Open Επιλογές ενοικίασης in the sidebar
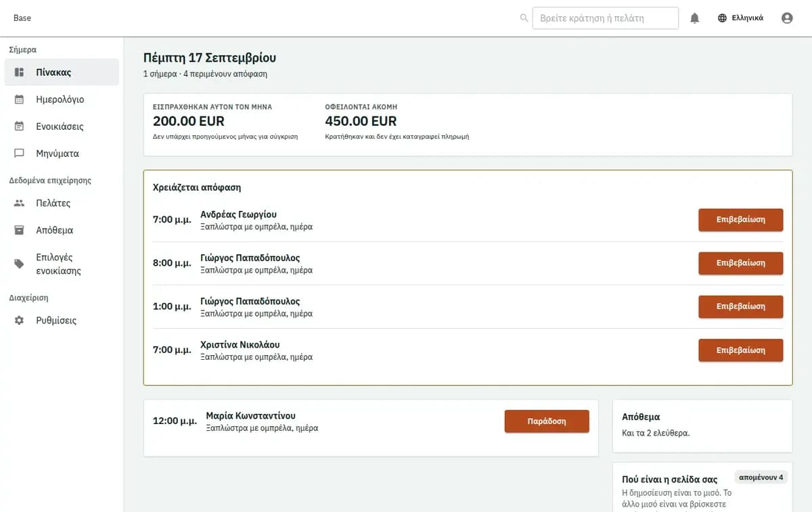Screen dimensions: 812x512 pos(62,264)
